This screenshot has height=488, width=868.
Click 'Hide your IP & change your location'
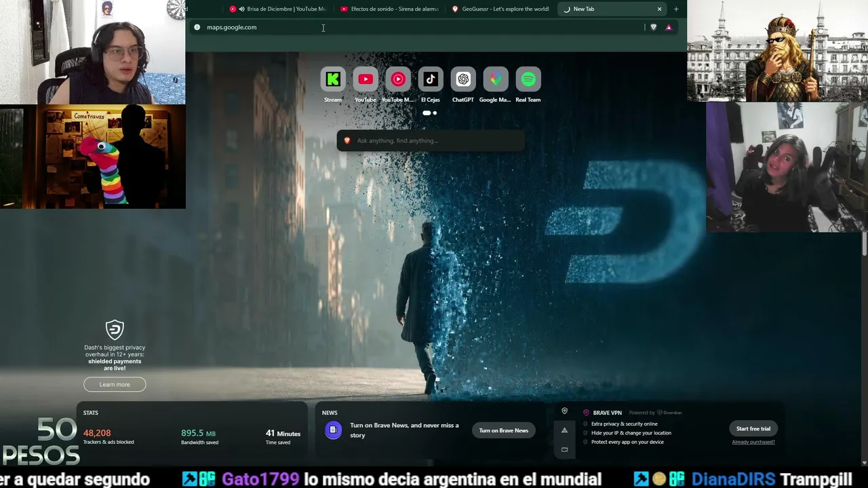coord(631,433)
